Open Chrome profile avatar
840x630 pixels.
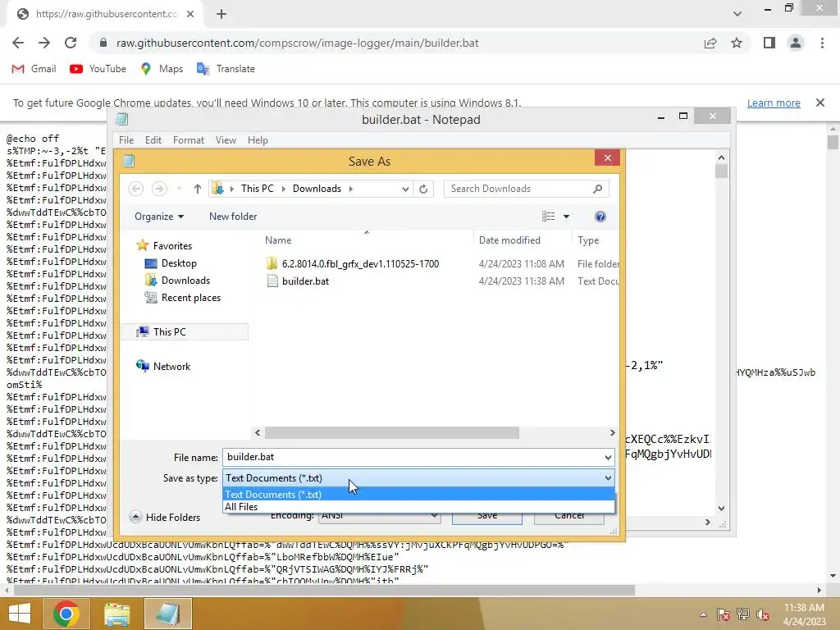(x=796, y=43)
